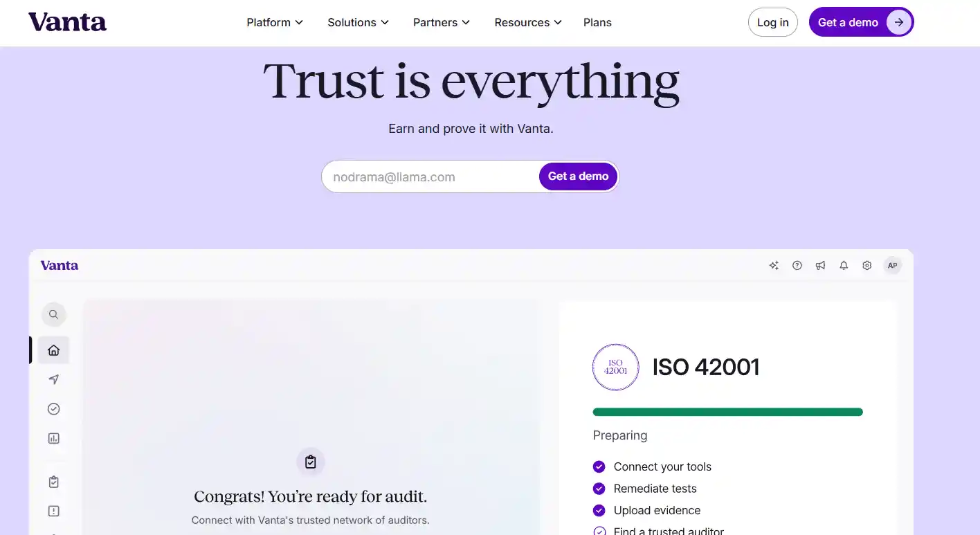980x535 pixels.
Task: Click the clipboard icon above Congrats message
Action: click(311, 462)
